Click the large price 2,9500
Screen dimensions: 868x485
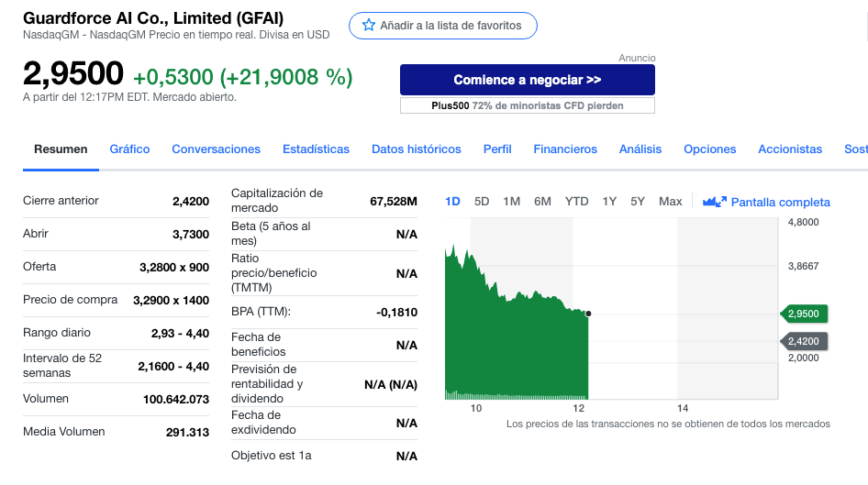(x=73, y=73)
